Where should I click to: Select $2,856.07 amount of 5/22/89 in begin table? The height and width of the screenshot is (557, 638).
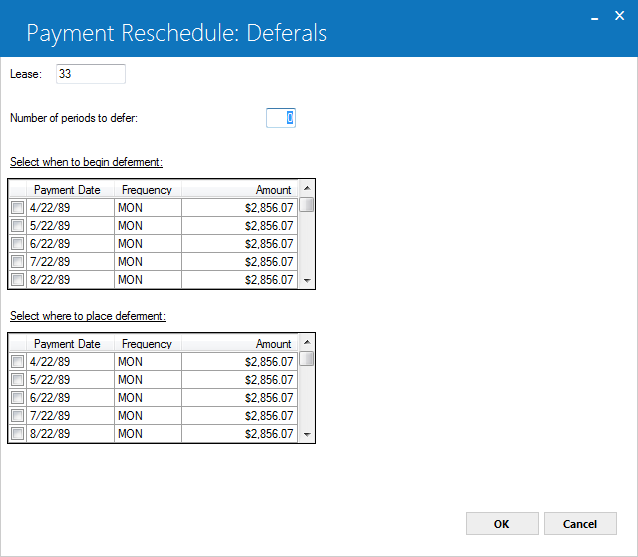(240, 225)
